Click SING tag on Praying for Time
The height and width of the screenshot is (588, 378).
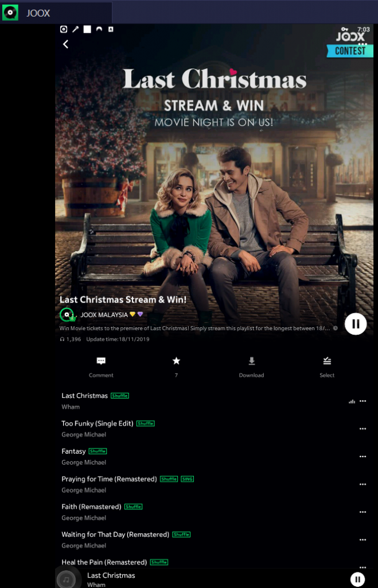pos(188,479)
